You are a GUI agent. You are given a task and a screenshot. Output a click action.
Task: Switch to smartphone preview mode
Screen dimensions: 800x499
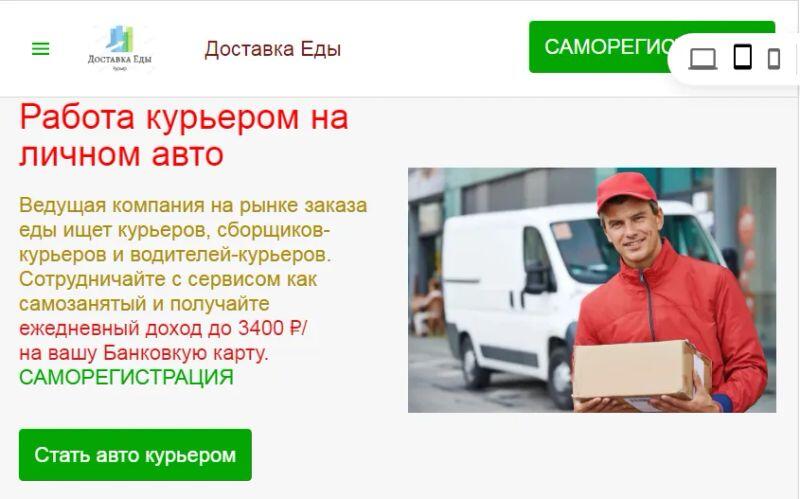774,59
